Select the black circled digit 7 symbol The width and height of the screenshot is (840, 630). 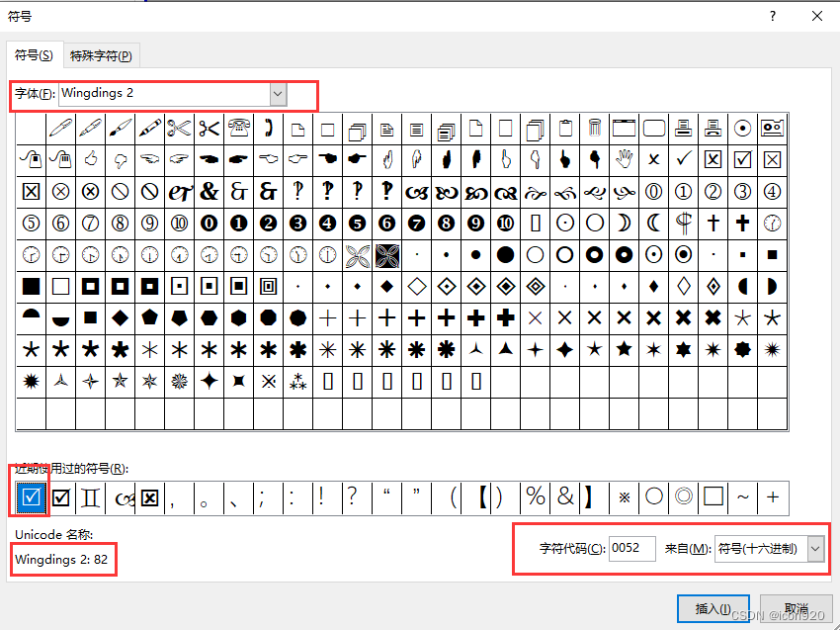(416, 224)
